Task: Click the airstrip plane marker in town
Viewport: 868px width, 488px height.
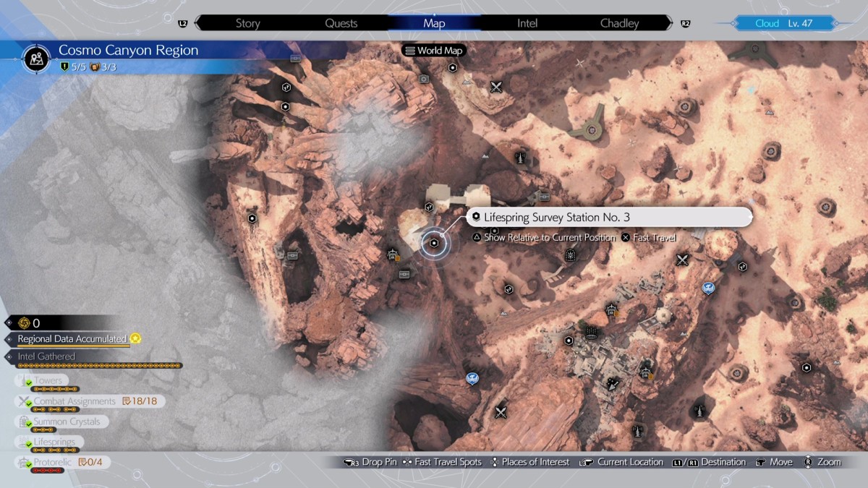Action: 613,383
